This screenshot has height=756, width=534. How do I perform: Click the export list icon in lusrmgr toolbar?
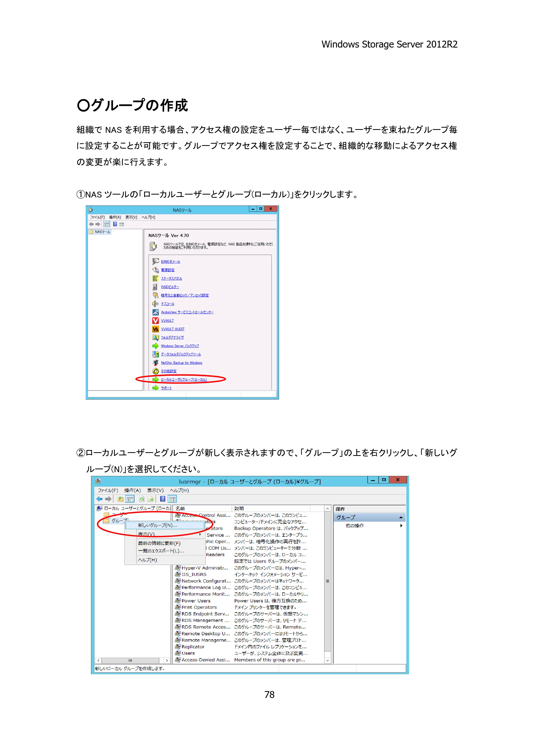151,499
